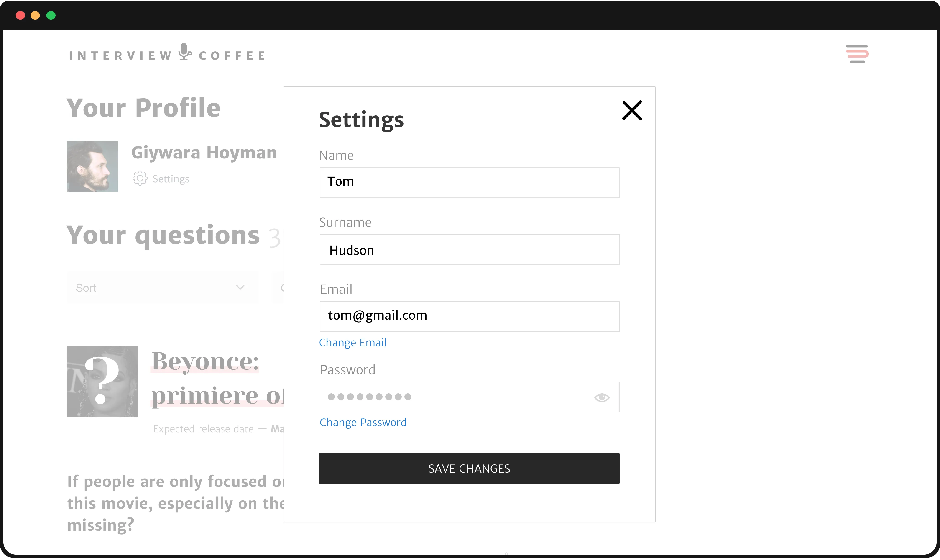Click the gear settings icon
The width and height of the screenshot is (940, 560).
coord(140,178)
